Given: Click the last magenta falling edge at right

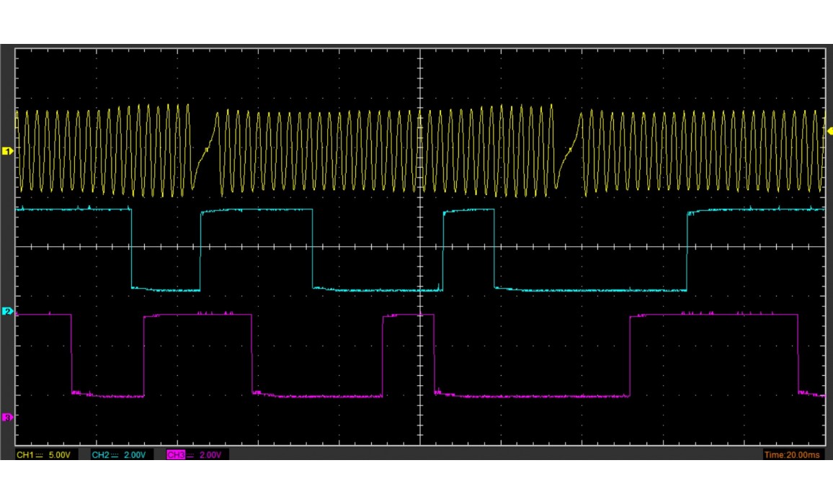Looking at the screenshot, I should [798, 353].
